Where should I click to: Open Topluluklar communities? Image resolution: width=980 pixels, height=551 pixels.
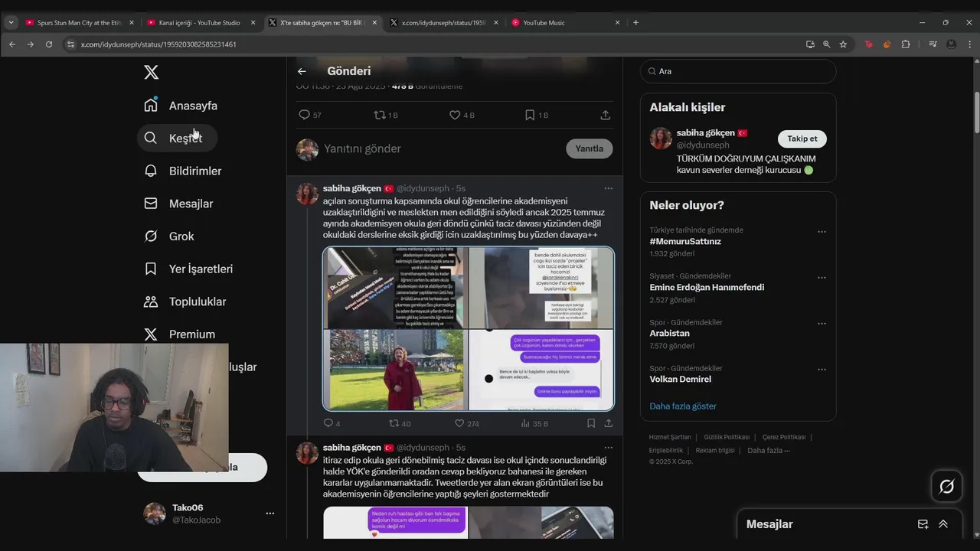pos(185,302)
